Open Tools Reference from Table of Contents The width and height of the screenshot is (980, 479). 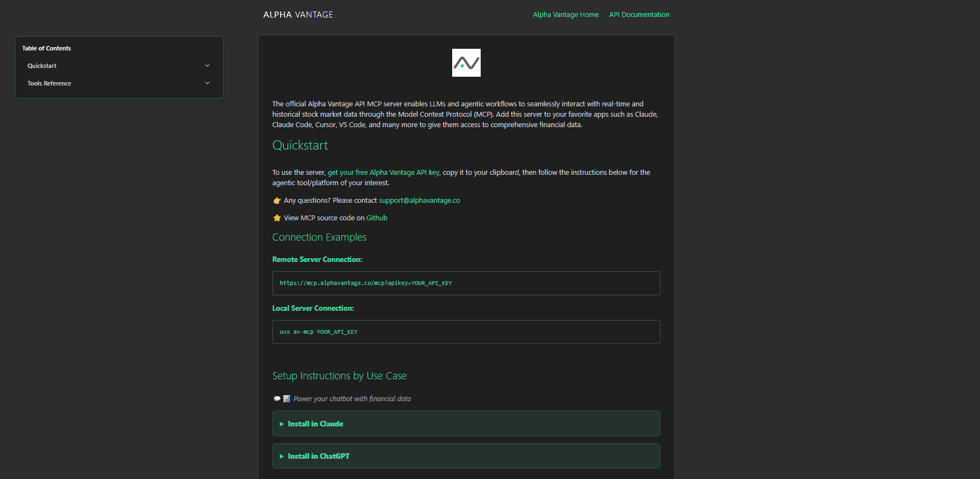49,83
